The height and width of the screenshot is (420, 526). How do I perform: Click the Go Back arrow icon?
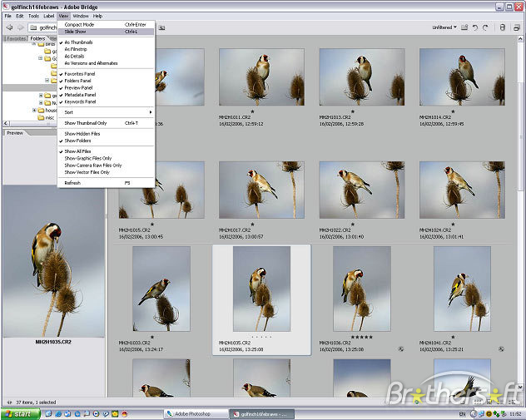click(x=10, y=27)
